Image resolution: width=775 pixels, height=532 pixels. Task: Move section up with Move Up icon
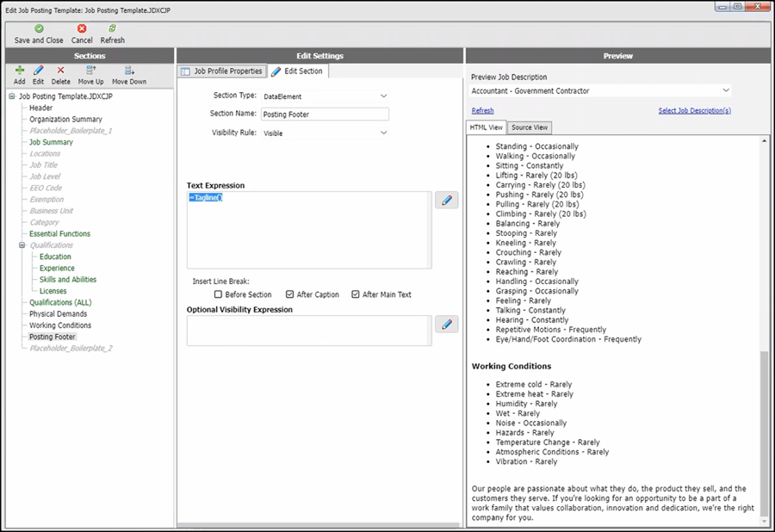click(90, 71)
